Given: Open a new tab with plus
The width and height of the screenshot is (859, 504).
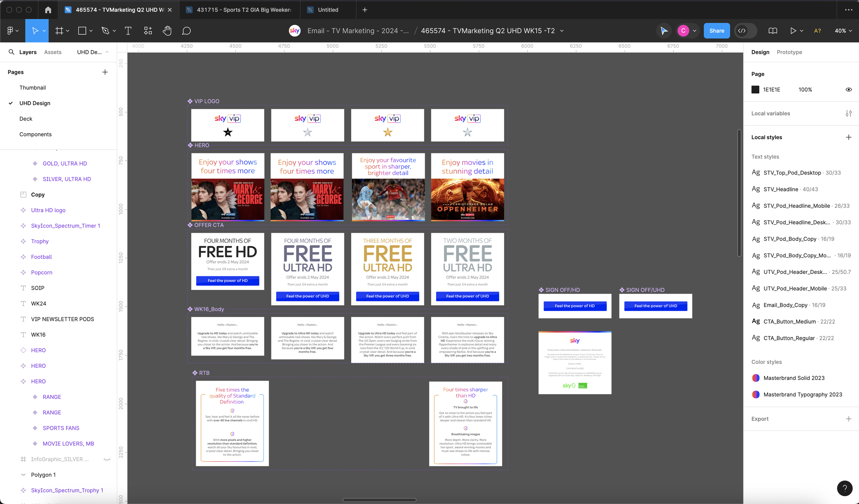Looking at the screenshot, I should pos(365,10).
